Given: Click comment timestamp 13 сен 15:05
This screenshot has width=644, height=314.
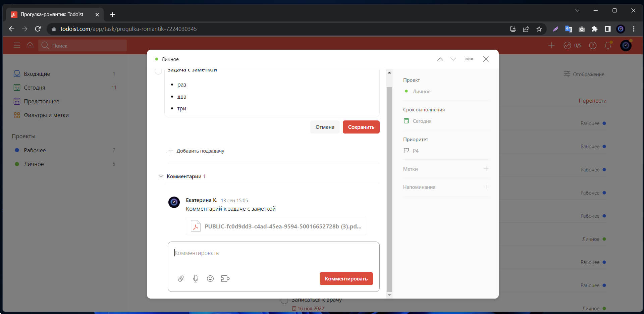Looking at the screenshot, I should (x=234, y=201).
